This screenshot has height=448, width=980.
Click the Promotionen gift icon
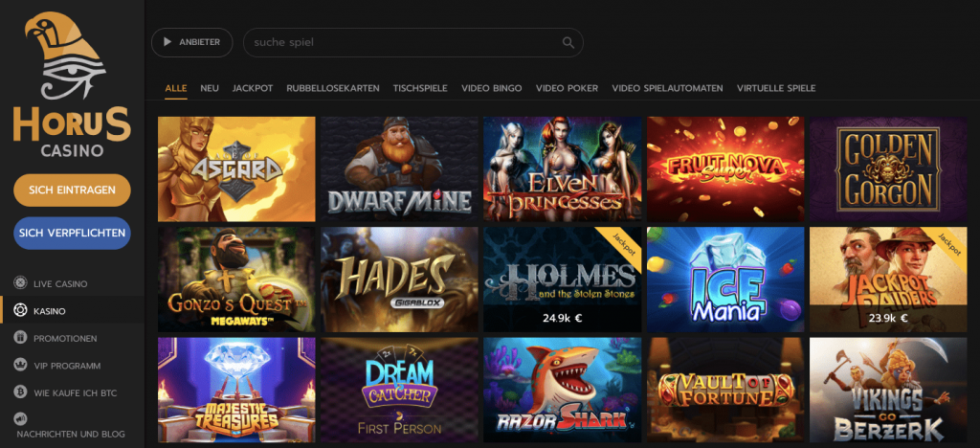pyautogui.click(x=21, y=338)
